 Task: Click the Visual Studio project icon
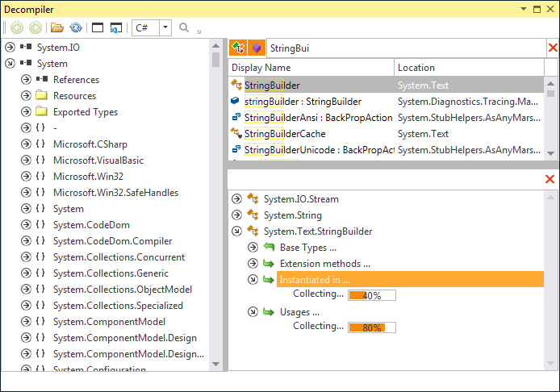click(115, 27)
